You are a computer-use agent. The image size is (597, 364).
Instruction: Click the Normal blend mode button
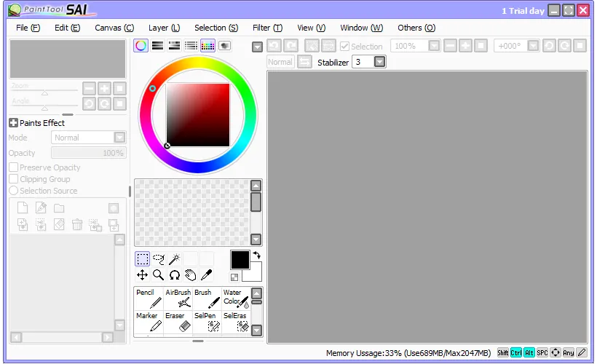pos(280,62)
